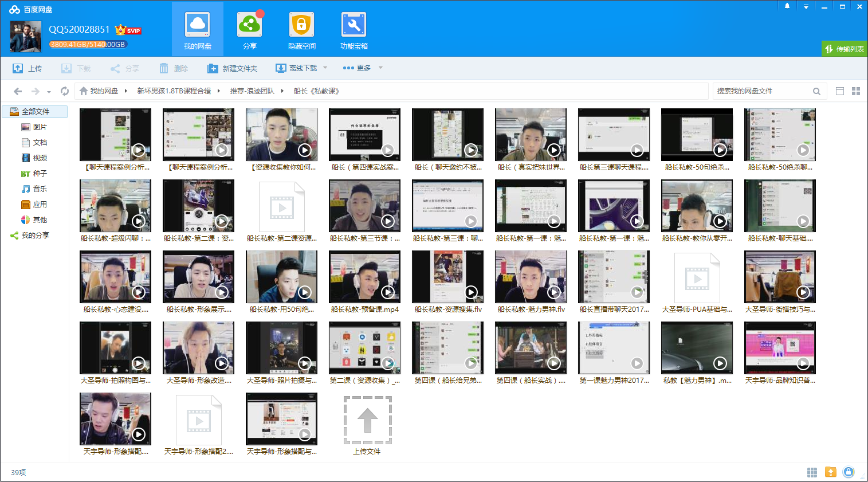This screenshot has height=482, width=868.
Task: Go to 新坏男孩1.8TB课程合辑 breadcrumb
Action: [x=174, y=91]
